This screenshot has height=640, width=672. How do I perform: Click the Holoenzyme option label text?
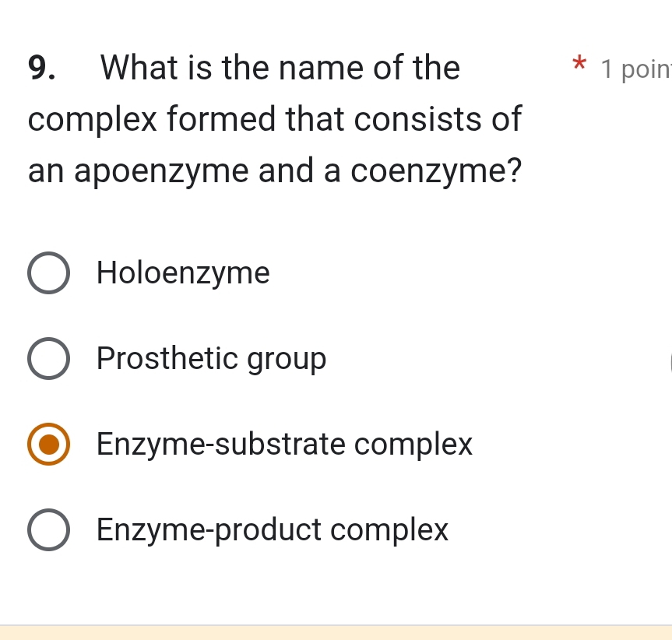tap(183, 273)
